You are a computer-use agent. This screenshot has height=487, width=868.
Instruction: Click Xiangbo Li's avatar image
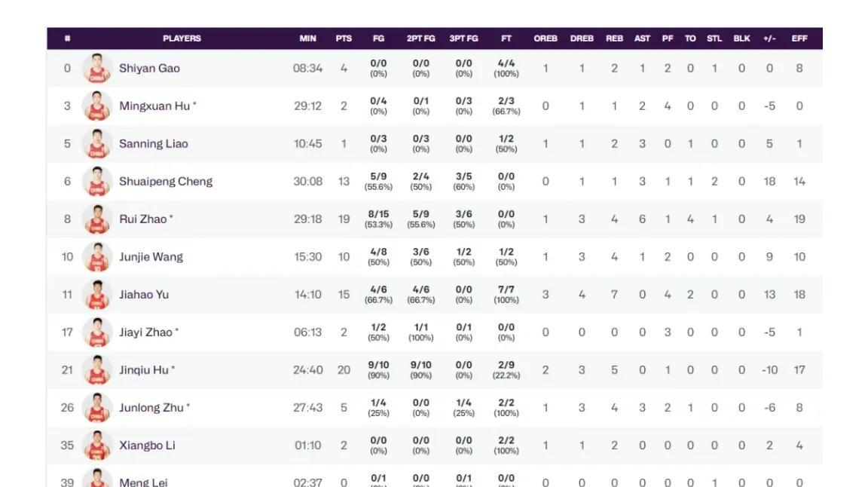tap(96, 446)
